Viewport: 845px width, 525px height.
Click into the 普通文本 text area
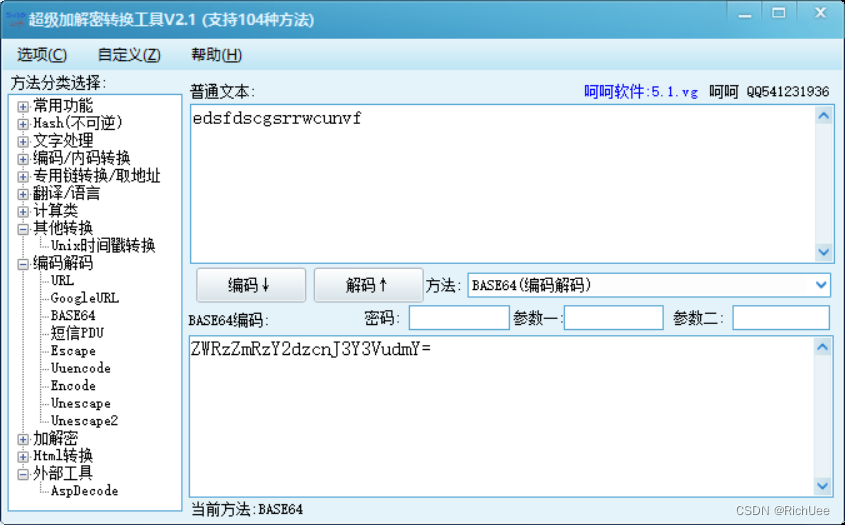coord(503,184)
